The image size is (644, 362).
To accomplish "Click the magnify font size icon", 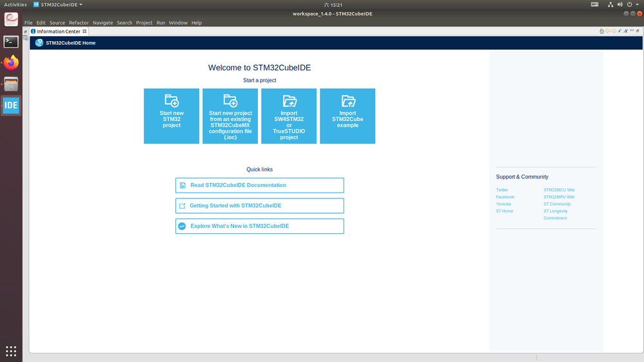I will click(625, 31).
